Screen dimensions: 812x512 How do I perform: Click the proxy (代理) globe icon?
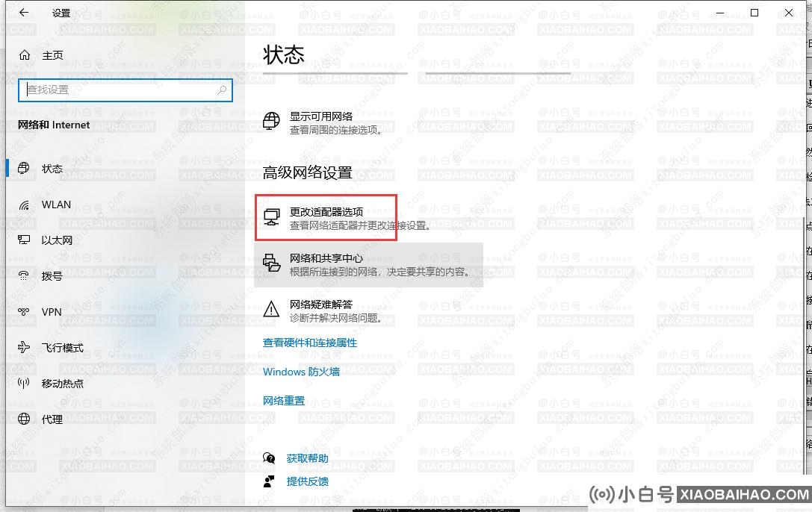(25, 419)
